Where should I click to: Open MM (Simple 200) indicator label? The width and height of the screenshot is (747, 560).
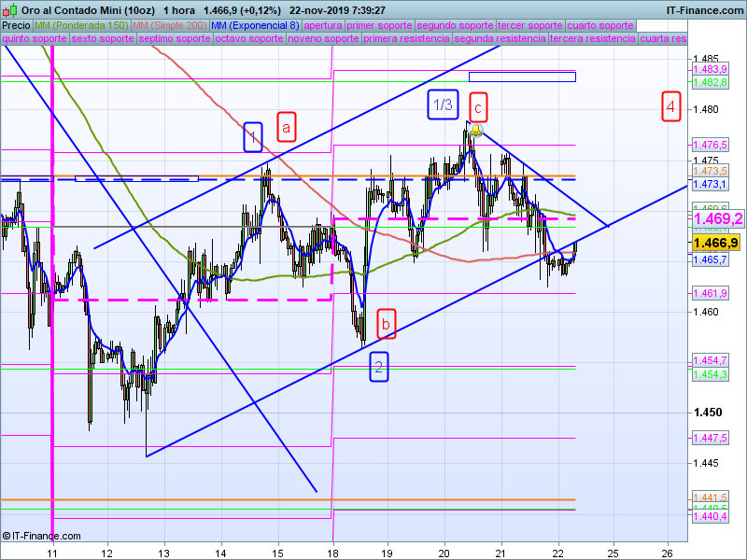[x=170, y=26]
